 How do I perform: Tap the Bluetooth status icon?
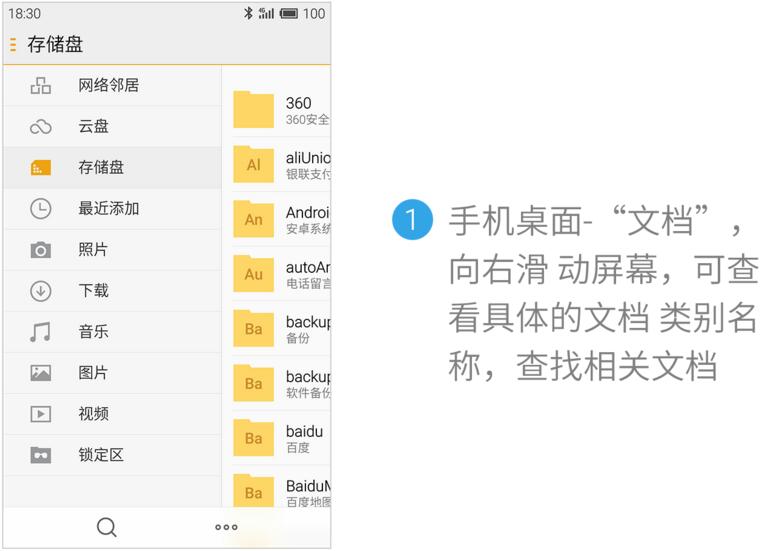pyautogui.click(x=248, y=13)
